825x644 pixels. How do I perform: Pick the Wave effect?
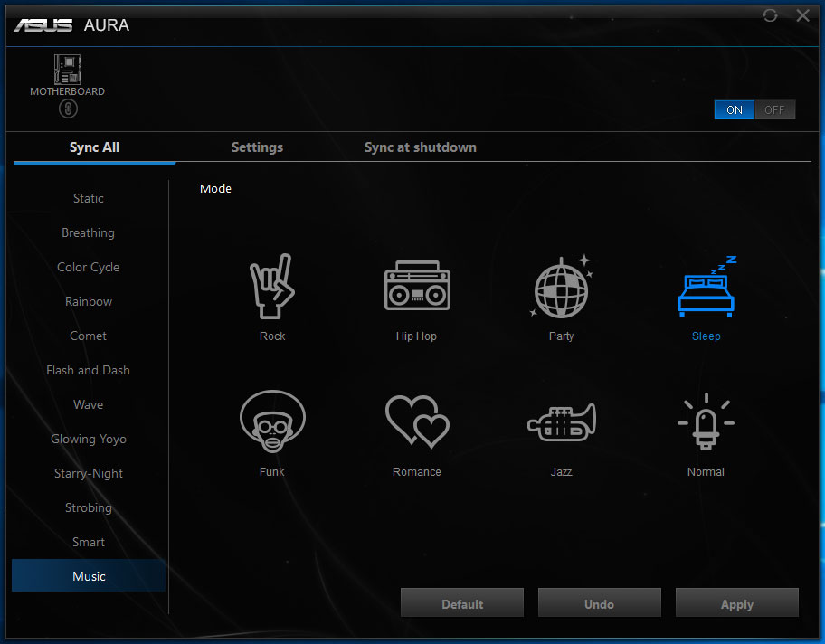point(89,404)
